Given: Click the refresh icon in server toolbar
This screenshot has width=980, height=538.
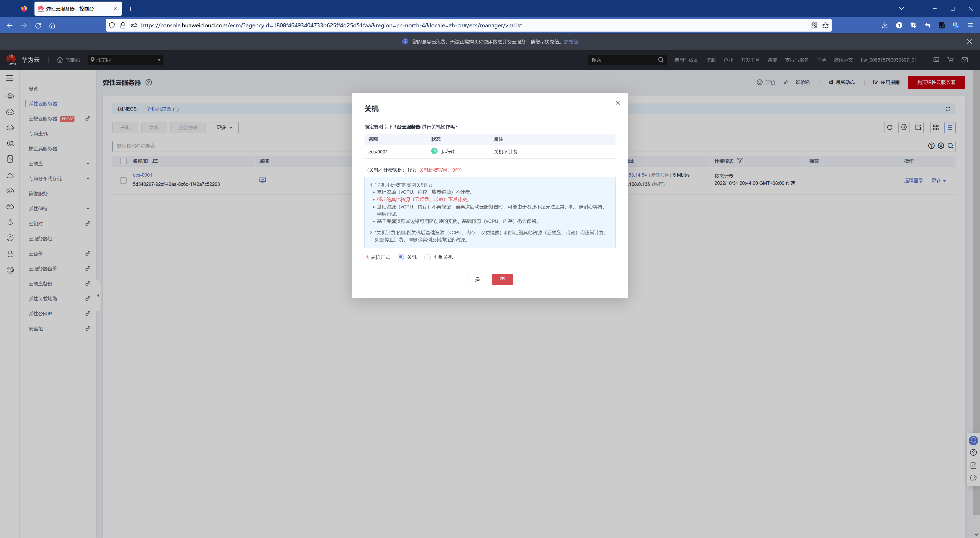Looking at the screenshot, I should (x=889, y=127).
